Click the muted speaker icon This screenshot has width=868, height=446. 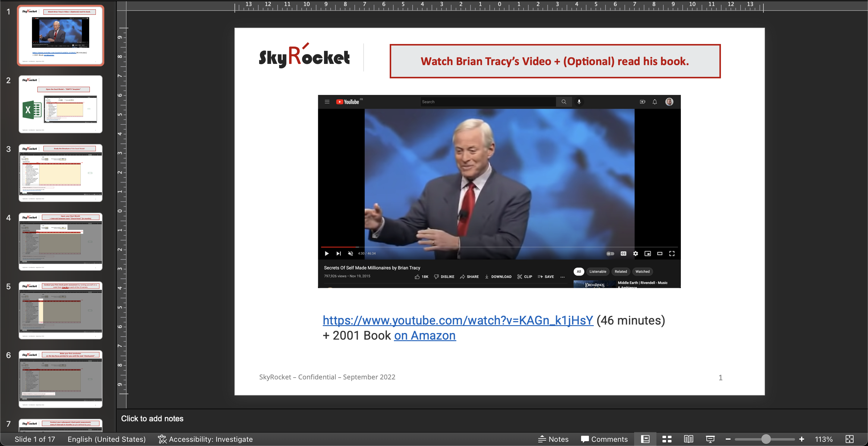click(351, 253)
